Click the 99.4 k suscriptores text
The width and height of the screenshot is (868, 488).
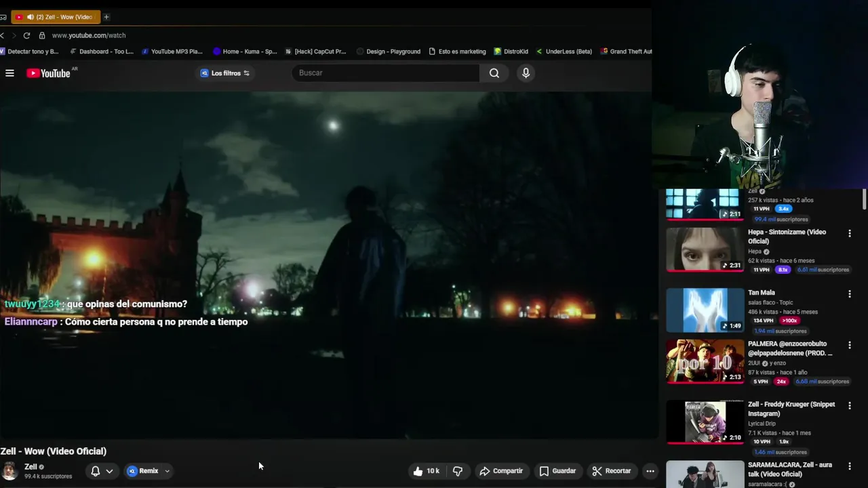48,476
